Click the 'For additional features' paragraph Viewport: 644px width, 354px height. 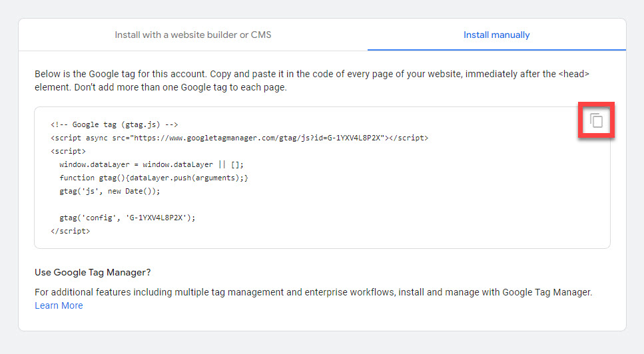(313, 292)
